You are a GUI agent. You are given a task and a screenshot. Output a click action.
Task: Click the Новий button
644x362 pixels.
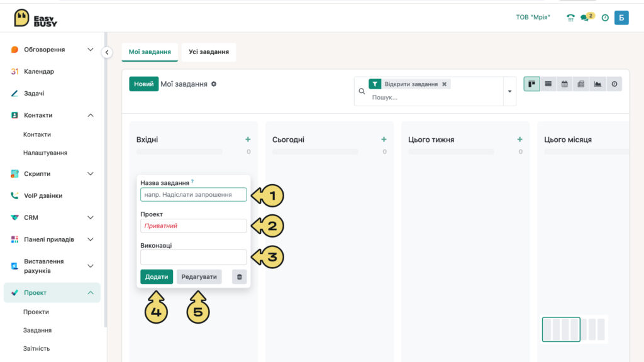coord(144,84)
